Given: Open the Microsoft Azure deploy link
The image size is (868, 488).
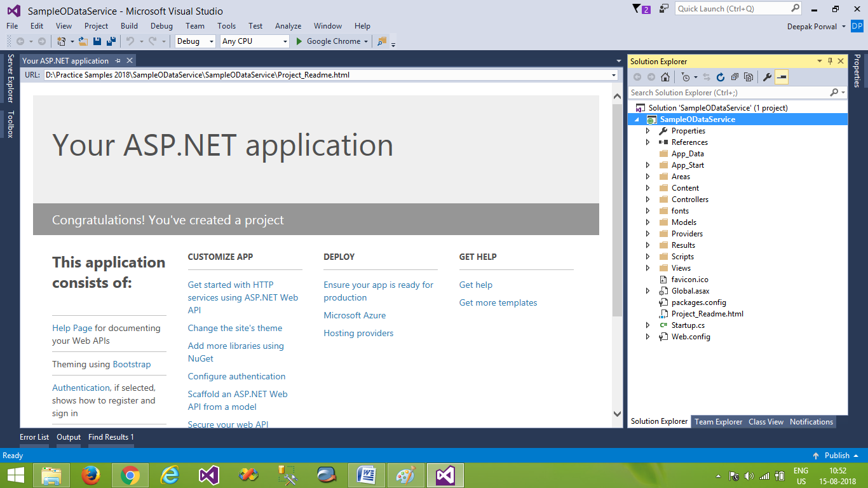Looking at the screenshot, I should coord(355,315).
